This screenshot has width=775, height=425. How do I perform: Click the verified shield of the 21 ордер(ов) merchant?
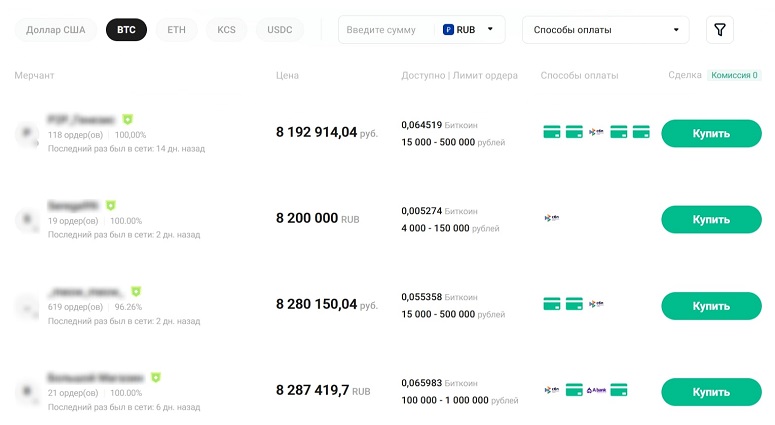point(156,378)
